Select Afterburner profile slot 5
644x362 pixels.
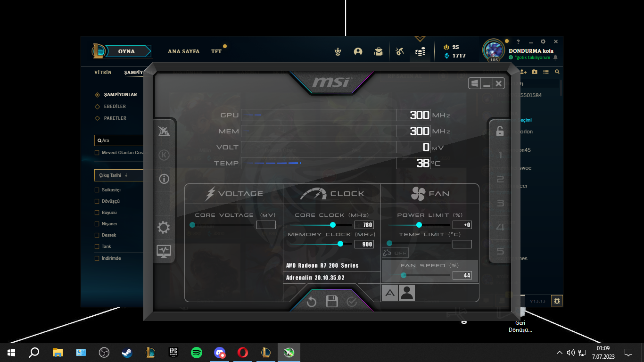pyautogui.click(x=500, y=251)
